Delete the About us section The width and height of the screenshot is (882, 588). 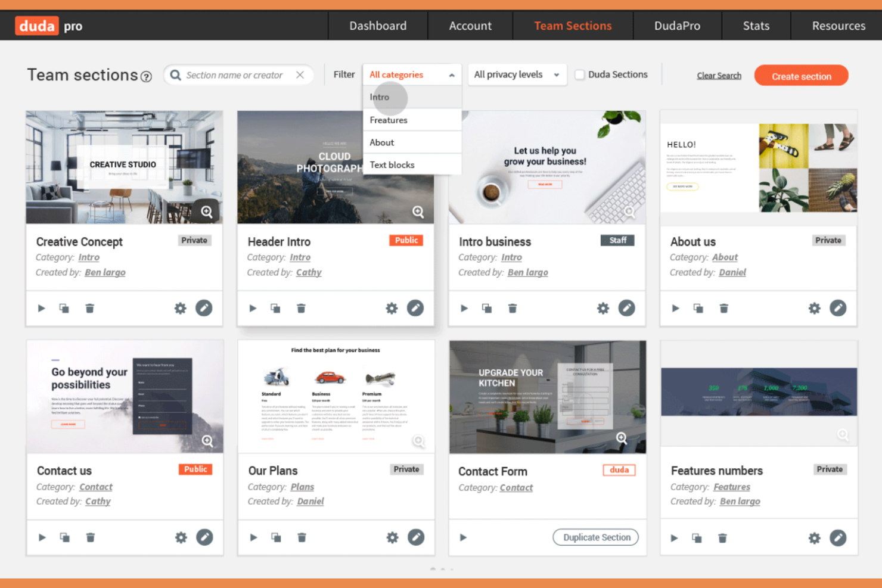click(723, 309)
